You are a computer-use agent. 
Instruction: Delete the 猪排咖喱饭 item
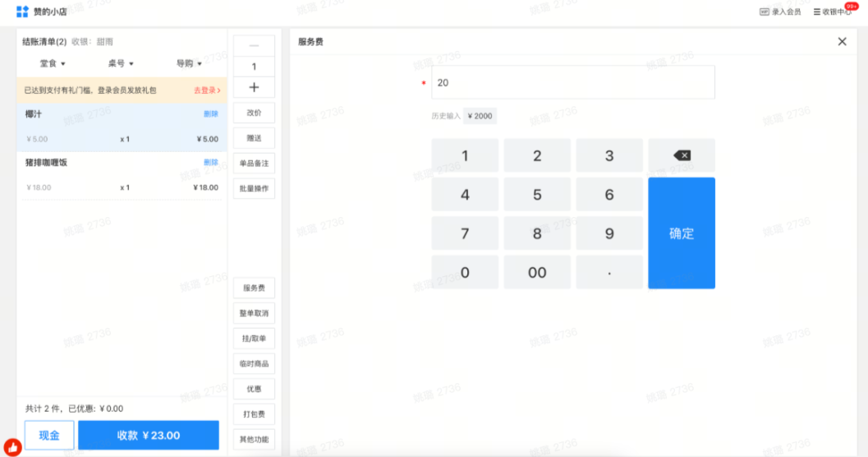coord(211,162)
